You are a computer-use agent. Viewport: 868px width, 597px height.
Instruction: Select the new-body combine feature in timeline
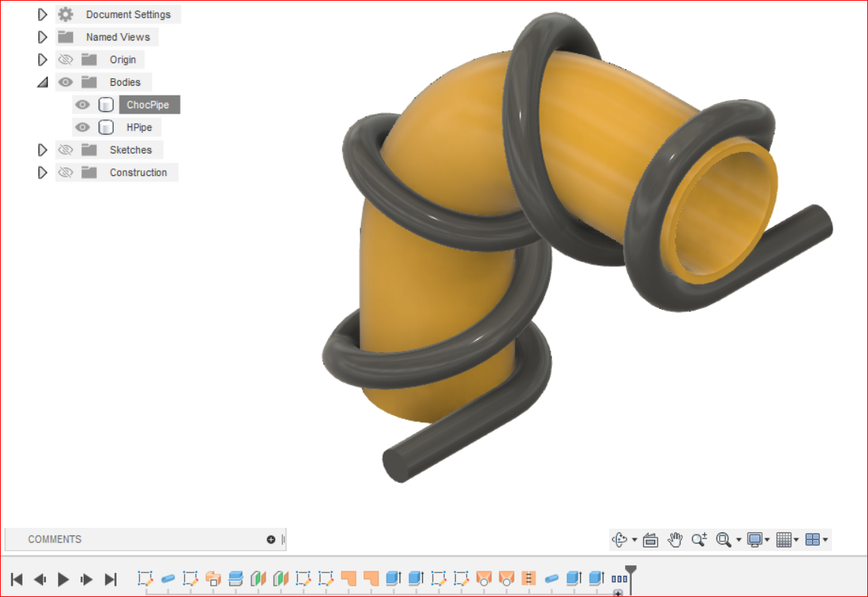213,579
